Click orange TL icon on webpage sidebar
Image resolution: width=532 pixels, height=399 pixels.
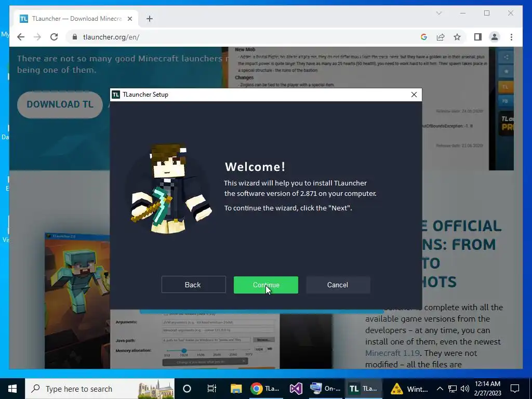coord(506,87)
